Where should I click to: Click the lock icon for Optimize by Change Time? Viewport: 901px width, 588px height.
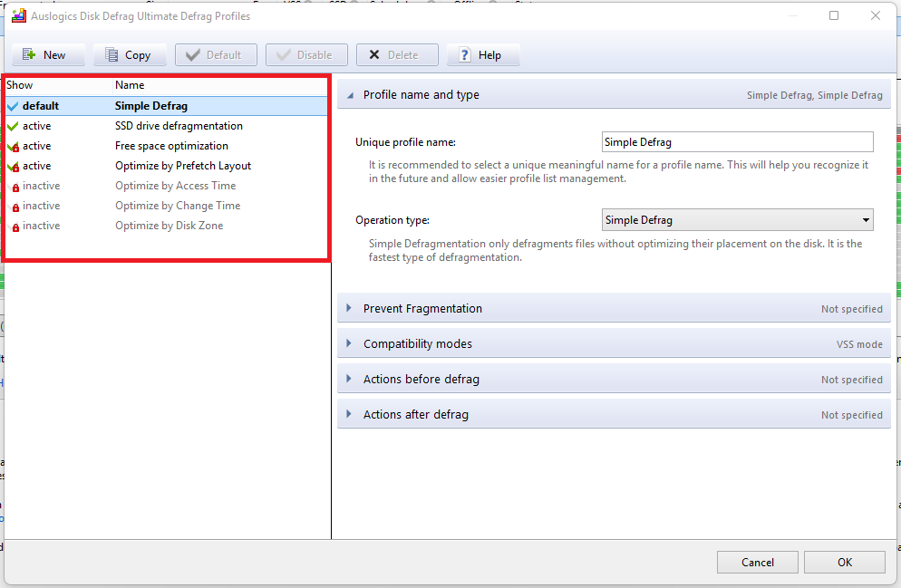click(x=15, y=207)
